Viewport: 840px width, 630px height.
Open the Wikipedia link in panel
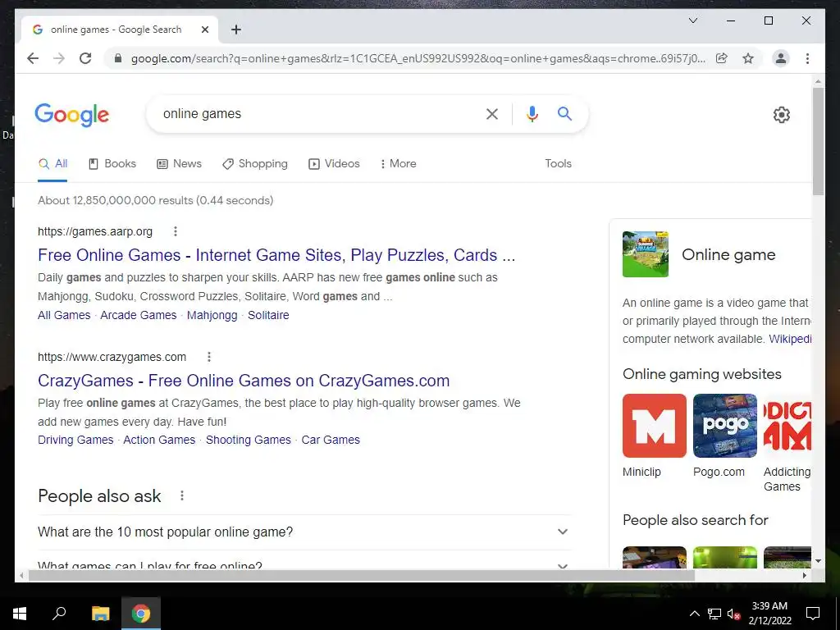(790, 339)
